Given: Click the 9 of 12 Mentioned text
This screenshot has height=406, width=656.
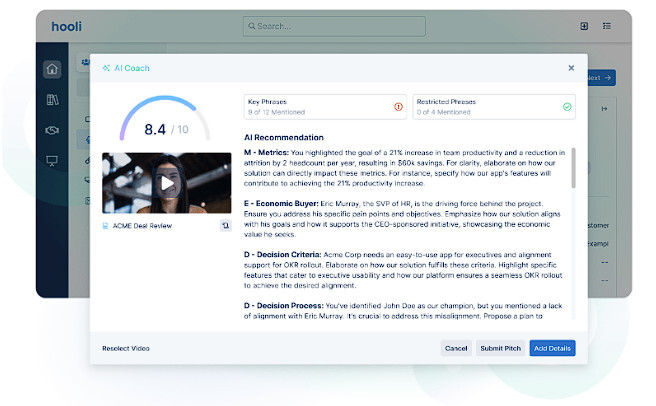Looking at the screenshot, I should [x=276, y=112].
